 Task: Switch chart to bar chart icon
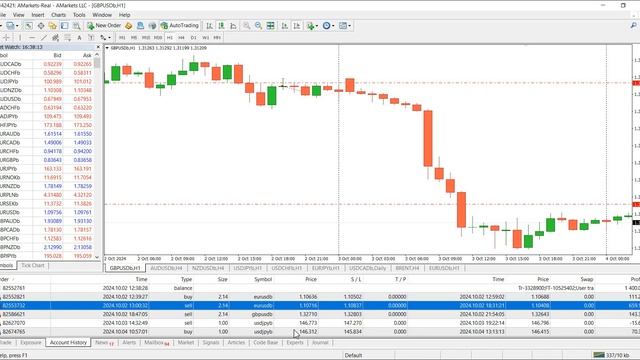click(x=209, y=26)
